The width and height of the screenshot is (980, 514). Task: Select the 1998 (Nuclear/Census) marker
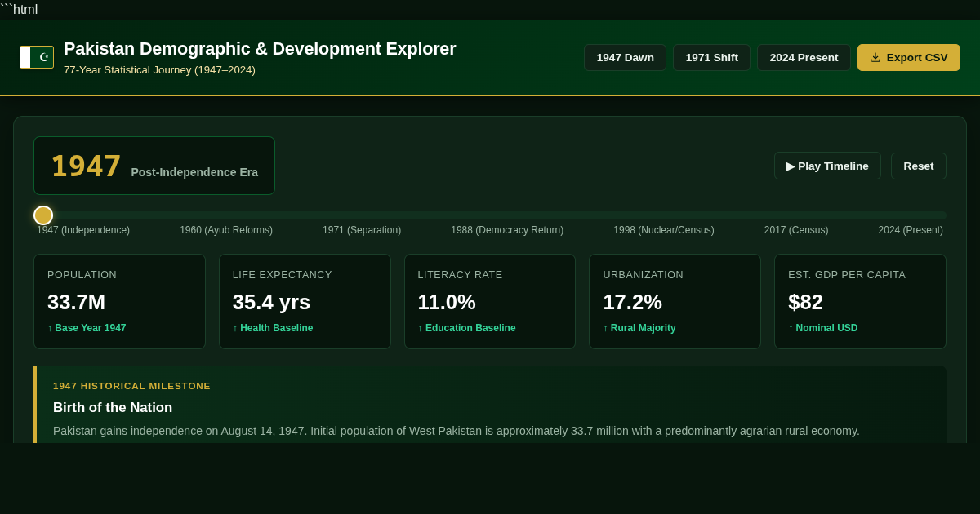click(664, 230)
